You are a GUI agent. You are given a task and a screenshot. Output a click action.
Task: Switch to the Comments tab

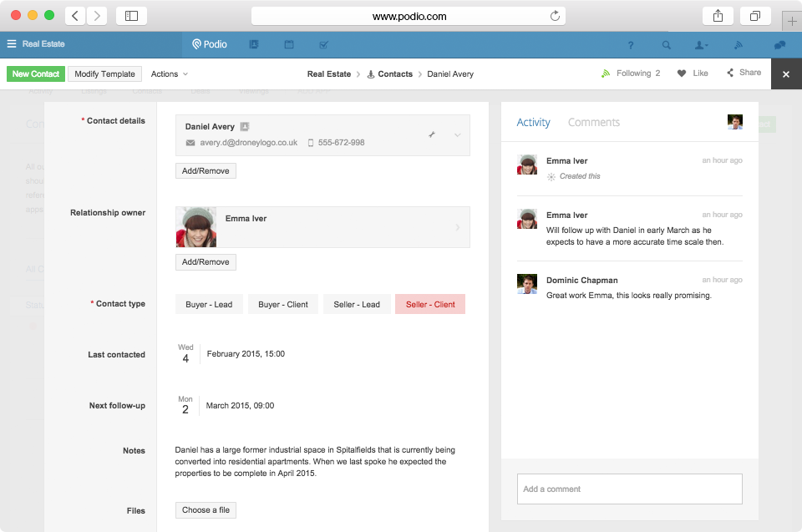[593, 123]
